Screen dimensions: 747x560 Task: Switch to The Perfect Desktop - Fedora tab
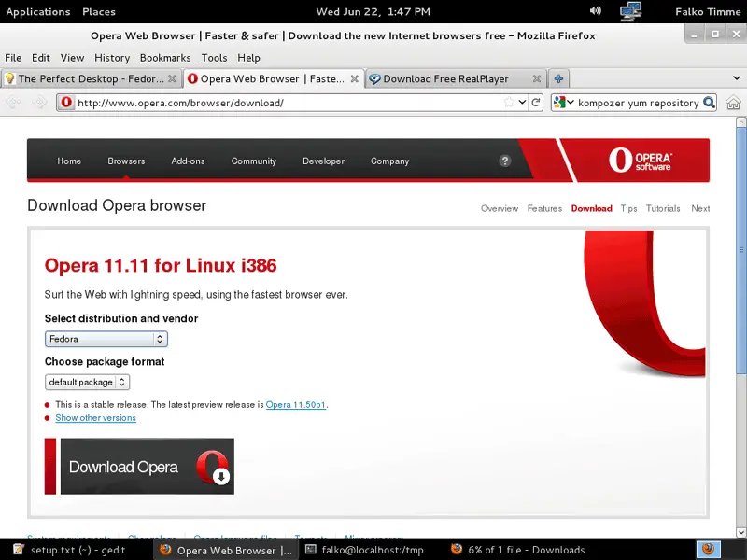91,78
